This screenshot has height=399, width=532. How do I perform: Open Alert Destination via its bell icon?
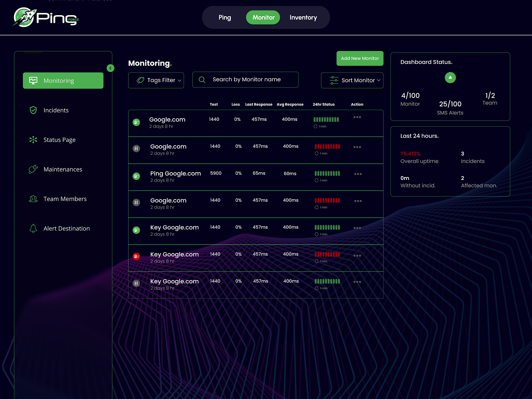[x=33, y=228]
